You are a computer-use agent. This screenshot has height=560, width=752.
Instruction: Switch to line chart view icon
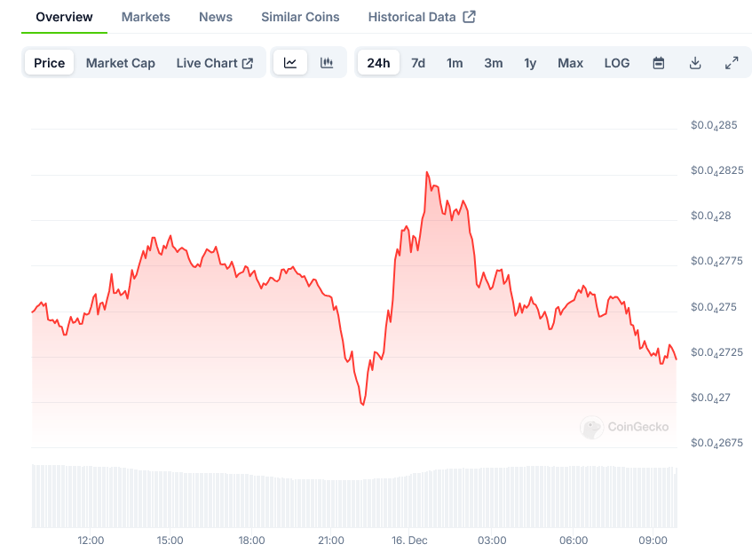[x=290, y=63]
